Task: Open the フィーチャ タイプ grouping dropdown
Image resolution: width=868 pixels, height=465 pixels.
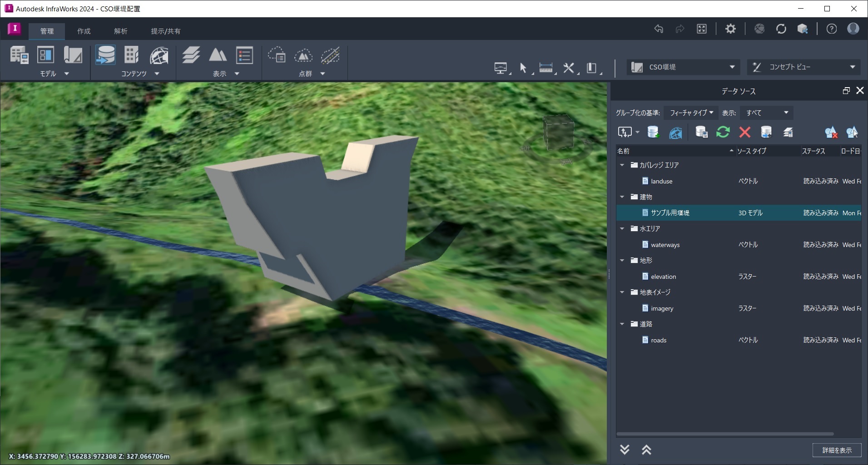Action: [690, 112]
